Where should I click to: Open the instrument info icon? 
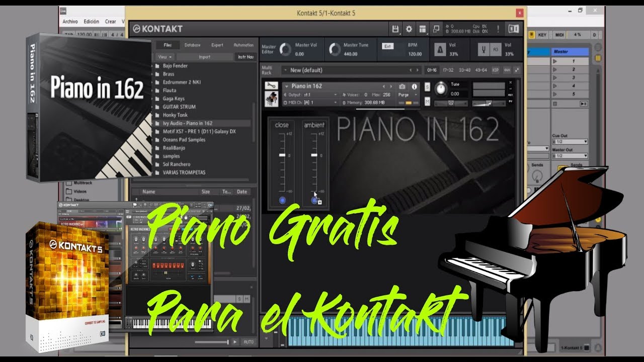(x=415, y=86)
